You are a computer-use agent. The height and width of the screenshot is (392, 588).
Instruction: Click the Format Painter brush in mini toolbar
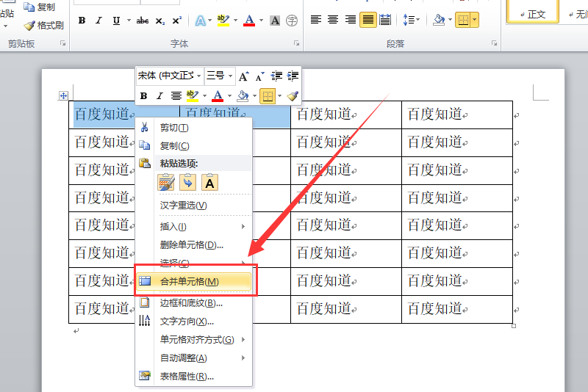coord(293,95)
